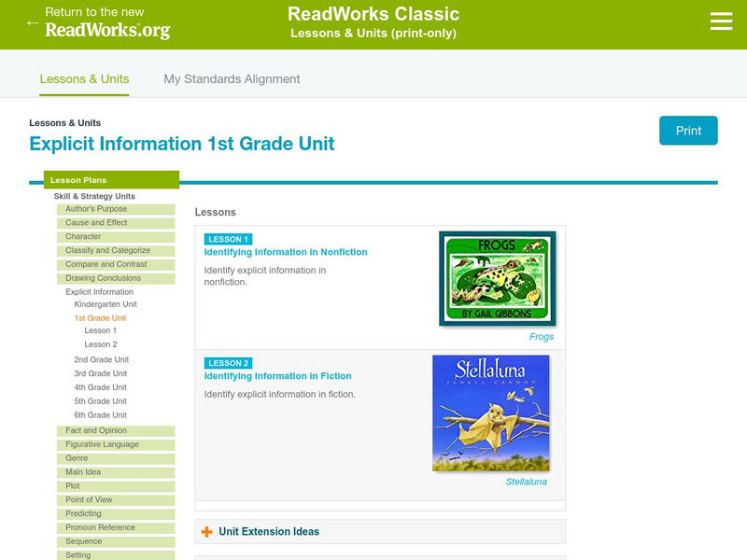Switch to the Lessons & Units tab
Viewport: 747px width, 560px height.
(84, 79)
